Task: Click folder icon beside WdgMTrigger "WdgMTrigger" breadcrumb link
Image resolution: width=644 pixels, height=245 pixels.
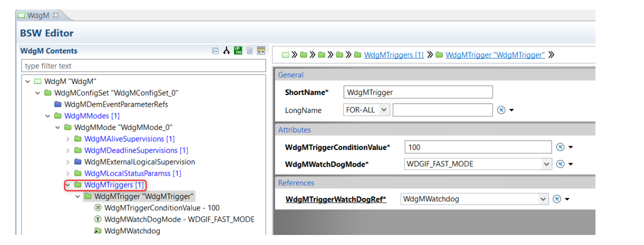Action: point(439,55)
